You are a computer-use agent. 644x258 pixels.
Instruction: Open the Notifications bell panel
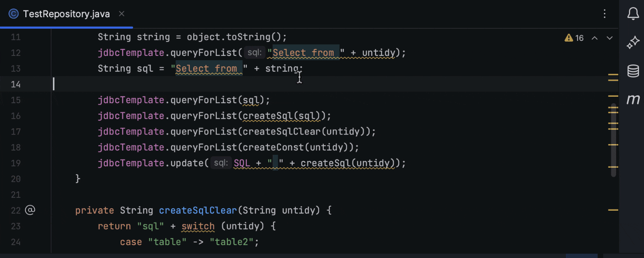(x=633, y=14)
